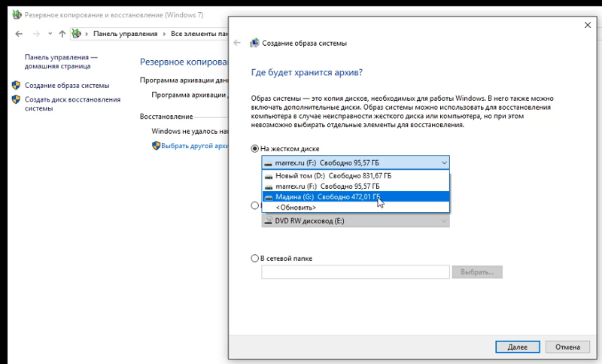The width and height of the screenshot is (602, 364).
Task: Click the window icon in Control Panel title bar
Action: click(x=17, y=15)
